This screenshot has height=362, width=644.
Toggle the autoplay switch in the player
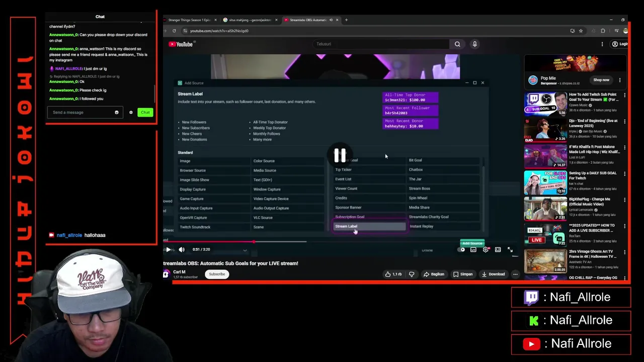point(461,249)
